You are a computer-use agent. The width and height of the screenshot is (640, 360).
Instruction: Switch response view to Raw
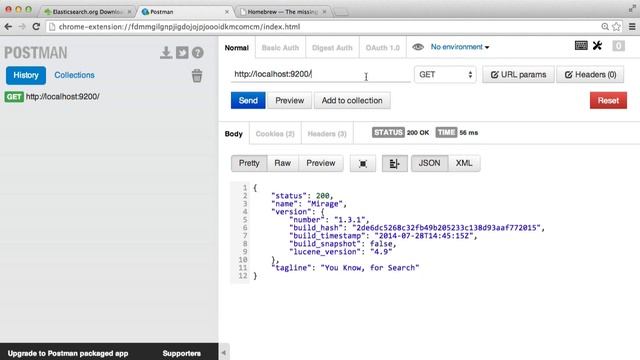pyautogui.click(x=282, y=163)
